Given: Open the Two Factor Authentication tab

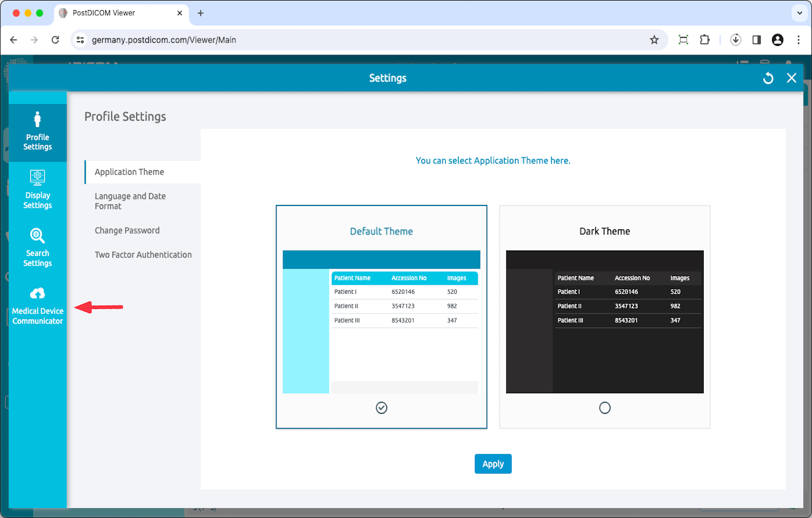Looking at the screenshot, I should coord(144,254).
